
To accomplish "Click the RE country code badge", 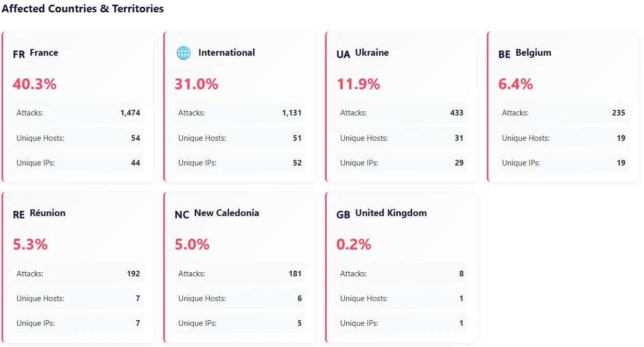I will coord(19,214).
